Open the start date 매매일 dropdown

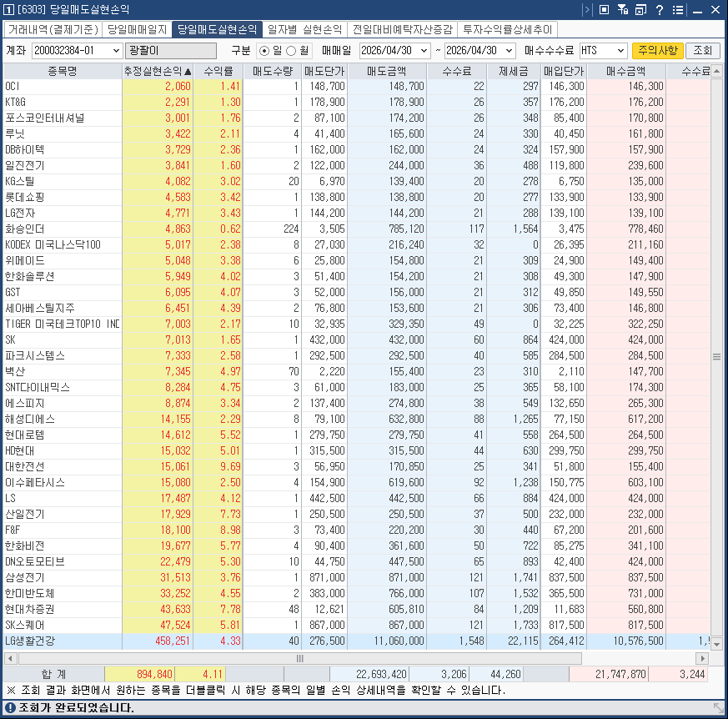pos(424,51)
